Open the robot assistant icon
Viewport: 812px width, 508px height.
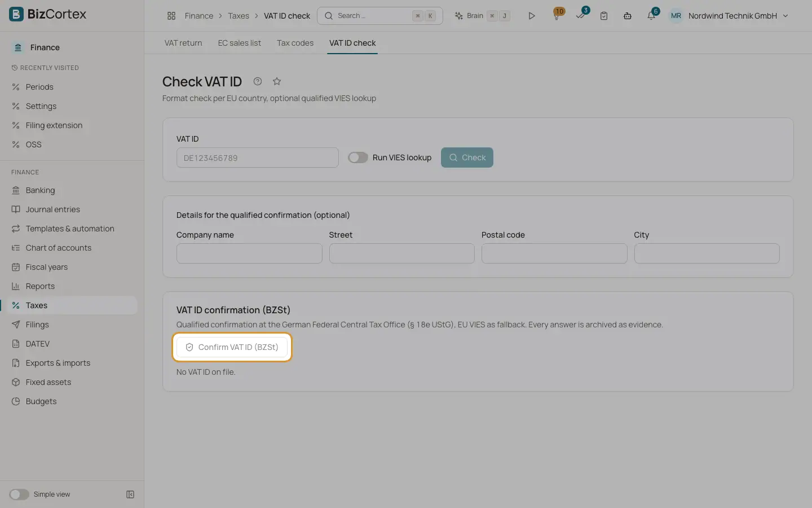(x=627, y=16)
